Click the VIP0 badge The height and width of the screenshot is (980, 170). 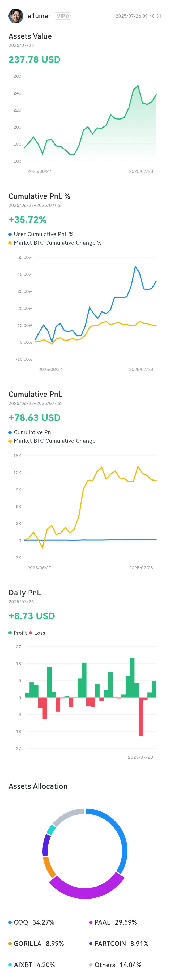(63, 16)
